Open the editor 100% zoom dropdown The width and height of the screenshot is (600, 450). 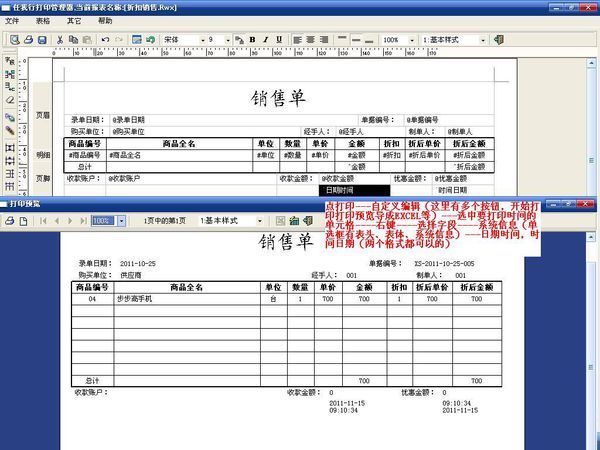(x=412, y=40)
